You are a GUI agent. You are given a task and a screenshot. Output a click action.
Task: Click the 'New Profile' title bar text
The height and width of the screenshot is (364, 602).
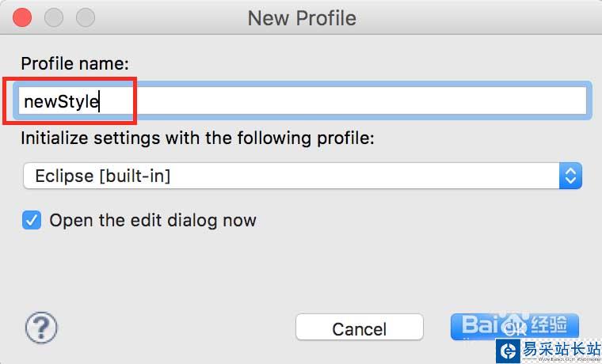tap(302, 17)
